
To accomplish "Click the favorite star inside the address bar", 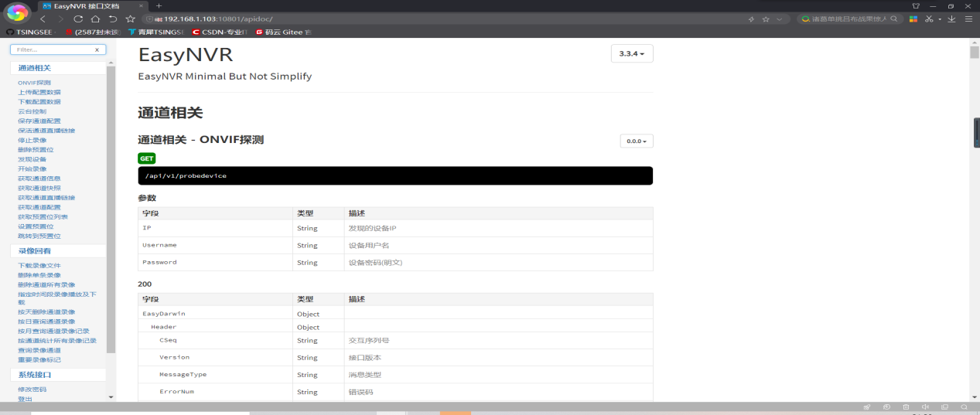I will (x=766, y=19).
